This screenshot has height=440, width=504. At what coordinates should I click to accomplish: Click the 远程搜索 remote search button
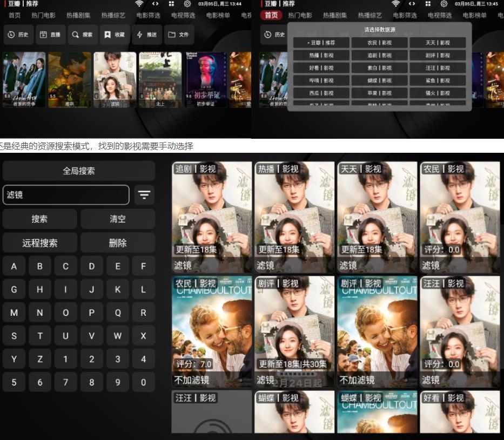[x=39, y=242]
